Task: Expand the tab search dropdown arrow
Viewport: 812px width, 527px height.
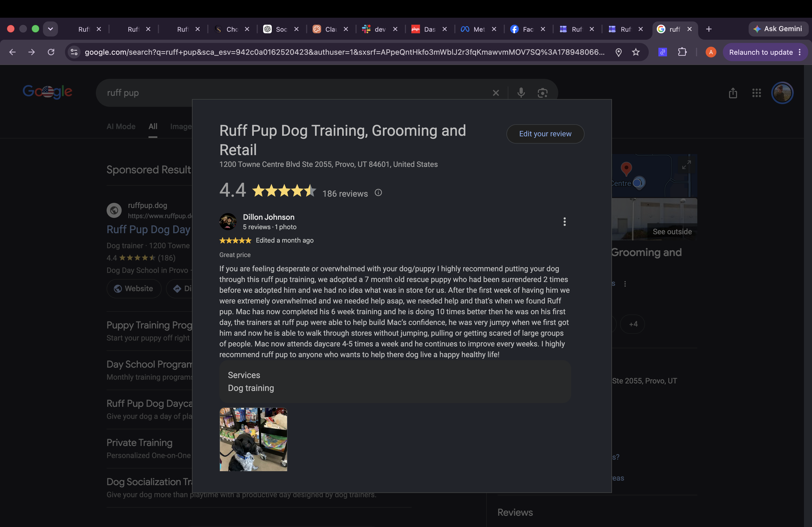Action: click(50, 29)
